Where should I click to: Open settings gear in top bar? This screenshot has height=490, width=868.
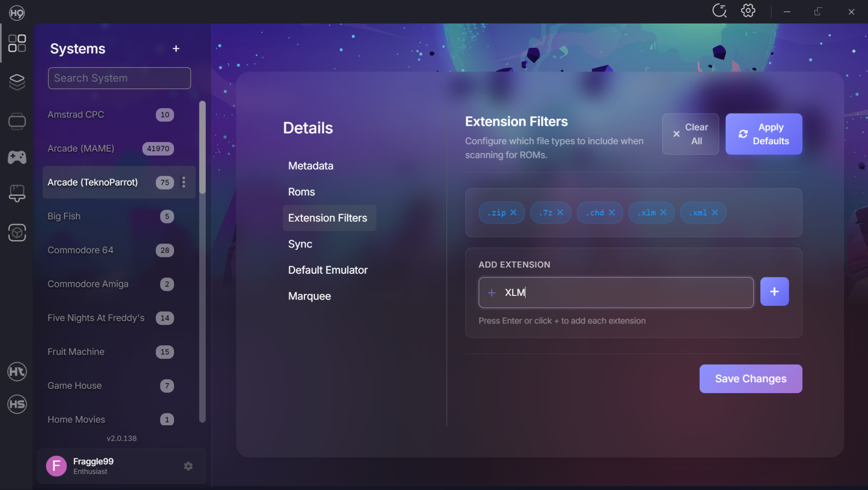748,11
